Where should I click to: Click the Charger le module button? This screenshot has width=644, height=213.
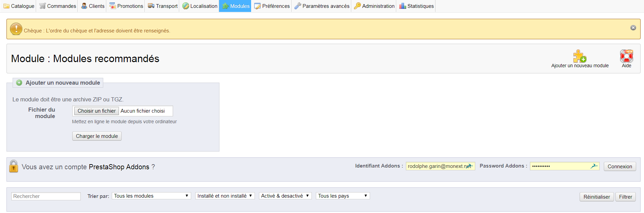[97, 136]
